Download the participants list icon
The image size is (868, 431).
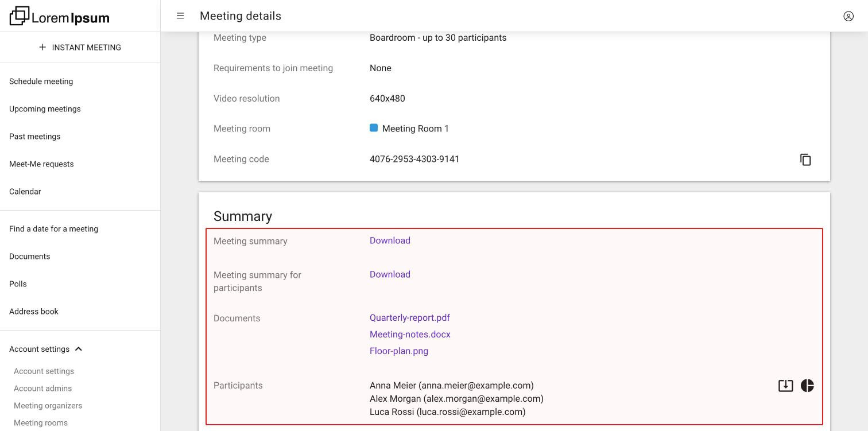(x=785, y=386)
